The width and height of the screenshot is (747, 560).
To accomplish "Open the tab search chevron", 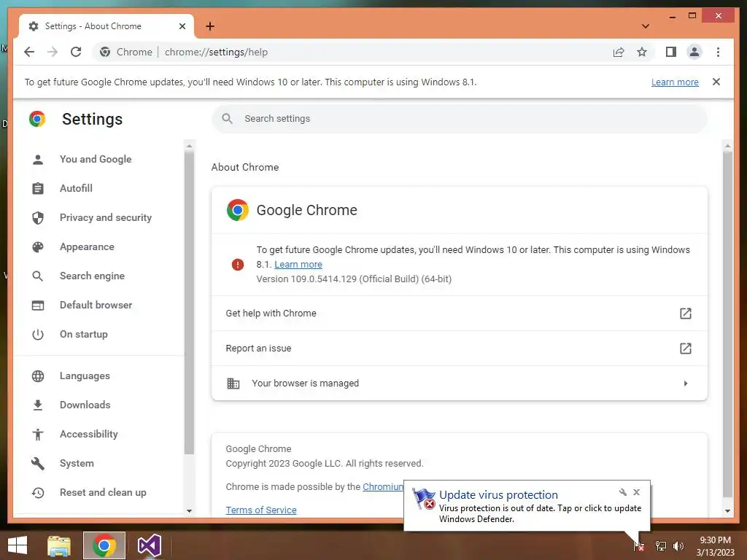I will pyautogui.click(x=645, y=26).
